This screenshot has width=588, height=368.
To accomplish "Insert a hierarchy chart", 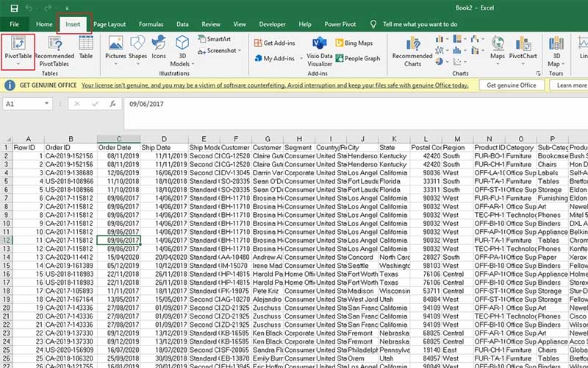I will pos(457,39).
